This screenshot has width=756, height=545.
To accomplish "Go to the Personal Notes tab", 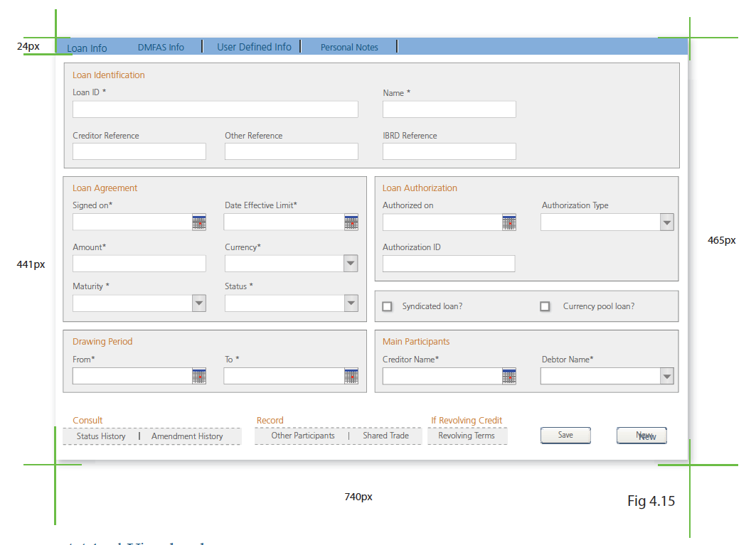I will (349, 48).
